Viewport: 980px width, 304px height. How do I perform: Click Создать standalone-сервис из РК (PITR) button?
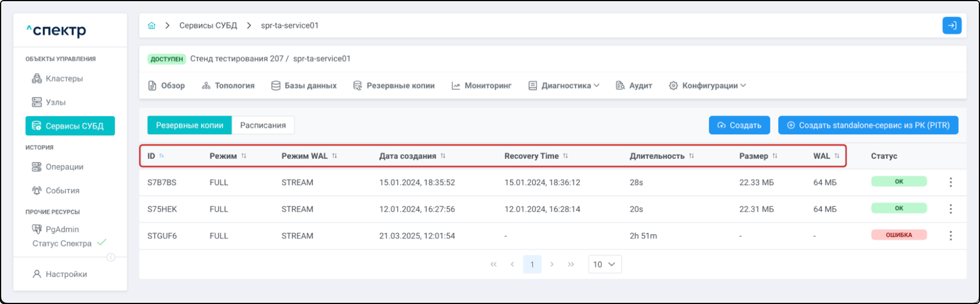click(x=867, y=125)
